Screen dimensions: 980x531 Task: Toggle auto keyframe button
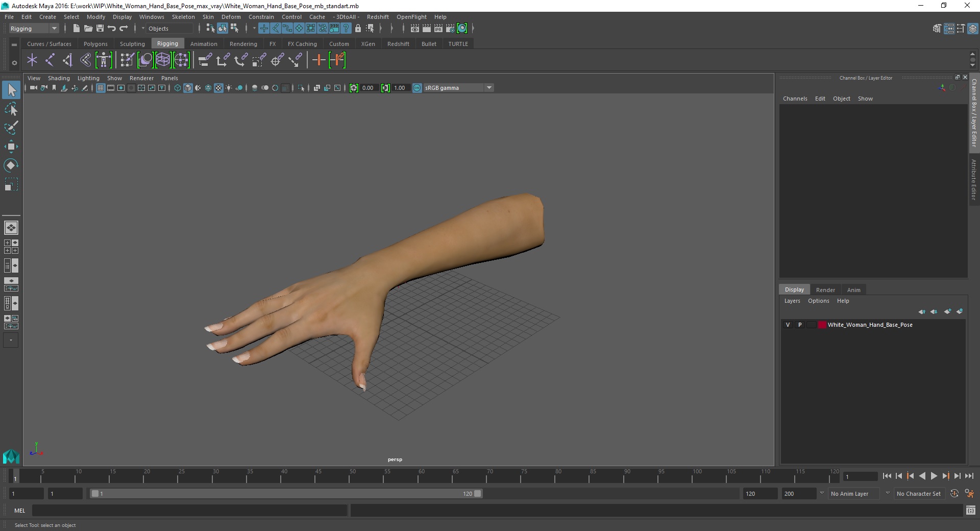pyautogui.click(x=954, y=494)
